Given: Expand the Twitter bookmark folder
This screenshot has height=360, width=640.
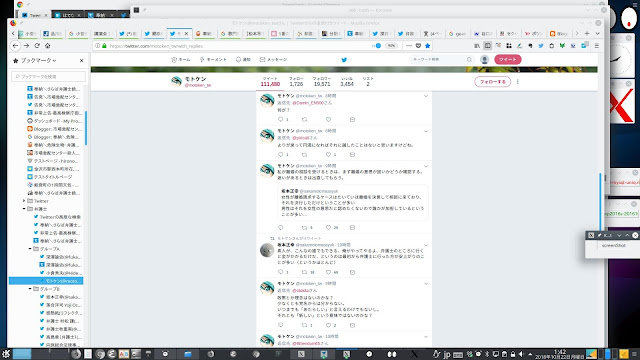Looking at the screenshot, I should click(x=24, y=201).
